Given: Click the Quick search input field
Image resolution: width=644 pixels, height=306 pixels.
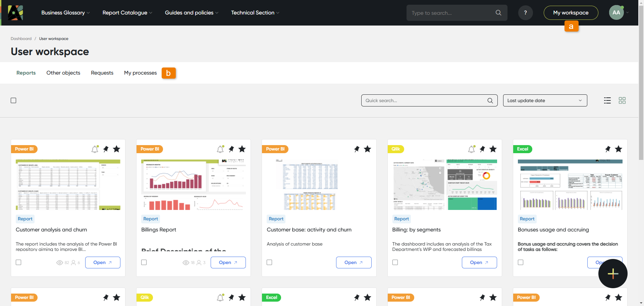Looking at the screenshot, I should 424,100.
